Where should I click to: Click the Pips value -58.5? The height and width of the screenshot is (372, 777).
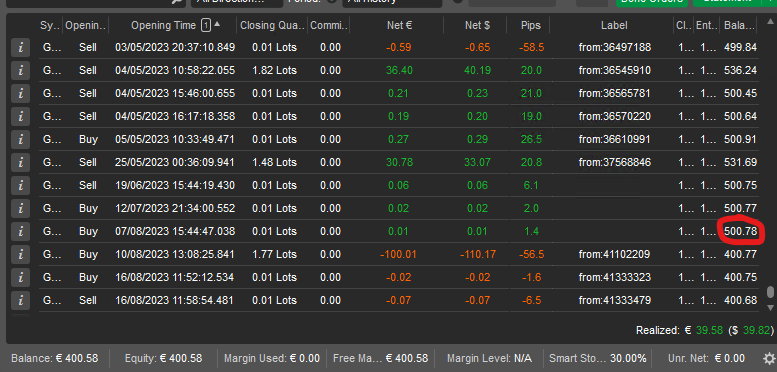coord(531,48)
